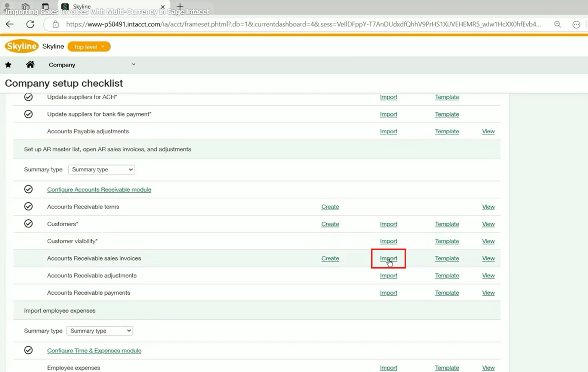Open a new browser tab
Image resolution: width=588 pixels, height=372 pixels.
[180, 6]
